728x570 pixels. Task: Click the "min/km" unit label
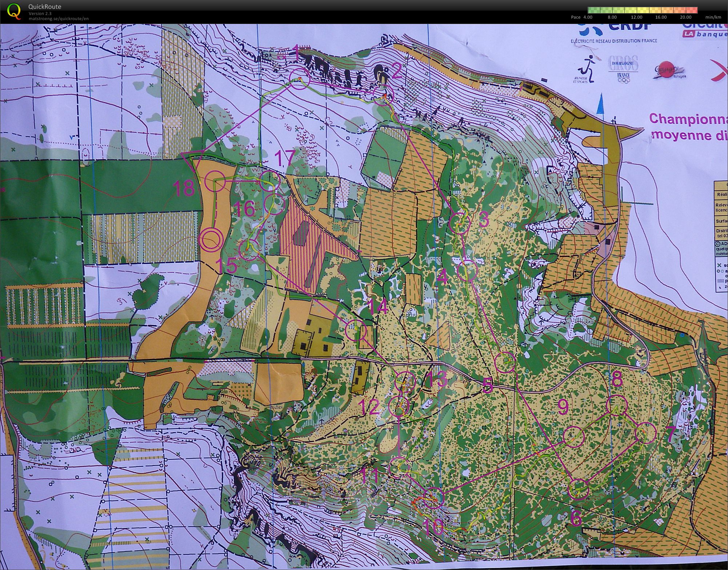pyautogui.click(x=713, y=17)
